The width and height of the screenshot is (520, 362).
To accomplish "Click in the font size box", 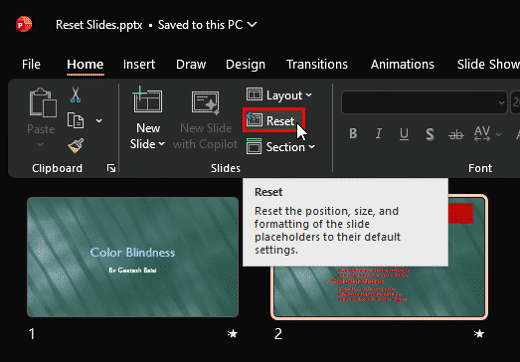I will coord(515,102).
